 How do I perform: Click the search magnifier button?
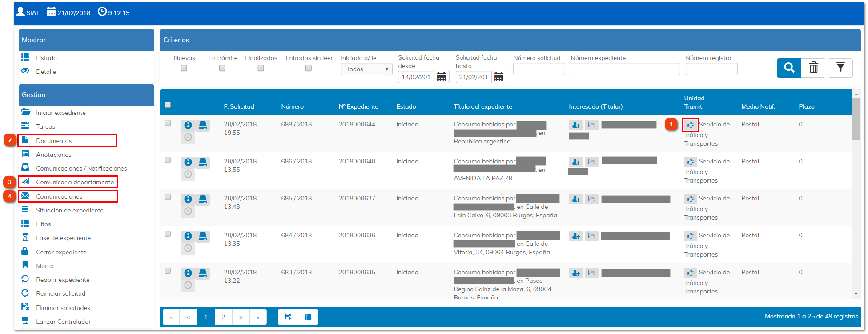pyautogui.click(x=789, y=68)
